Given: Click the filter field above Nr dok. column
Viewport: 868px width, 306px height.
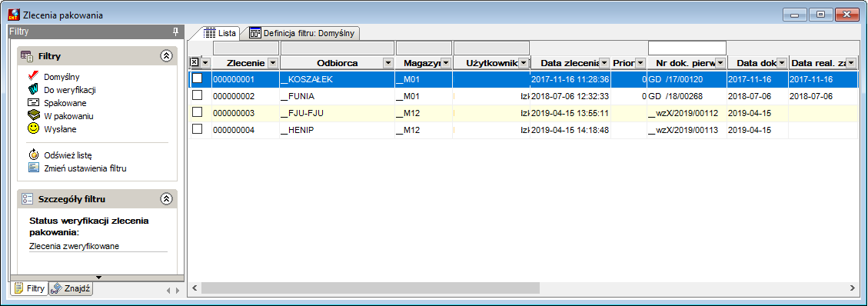Looking at the screenshot, I should 687,48.
